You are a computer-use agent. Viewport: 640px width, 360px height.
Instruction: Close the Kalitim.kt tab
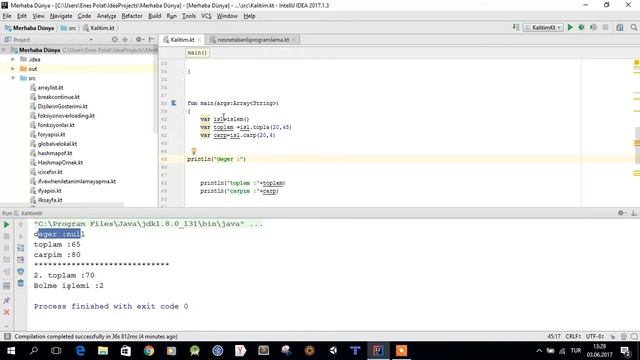click(200, 40)
